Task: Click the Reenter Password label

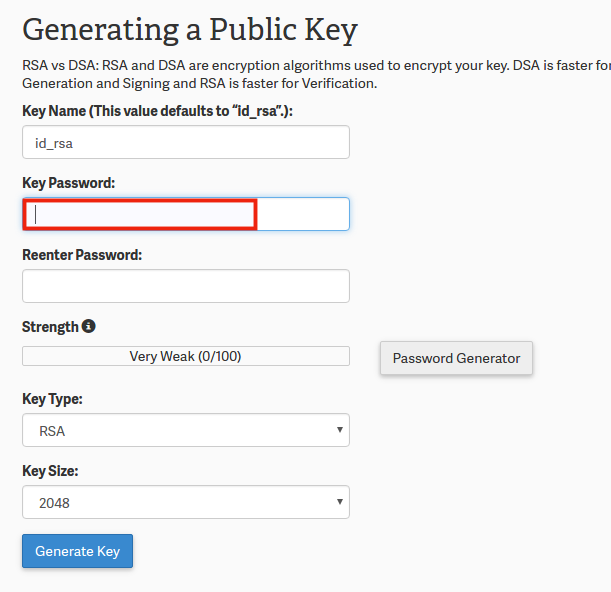Action: [82, 255]
